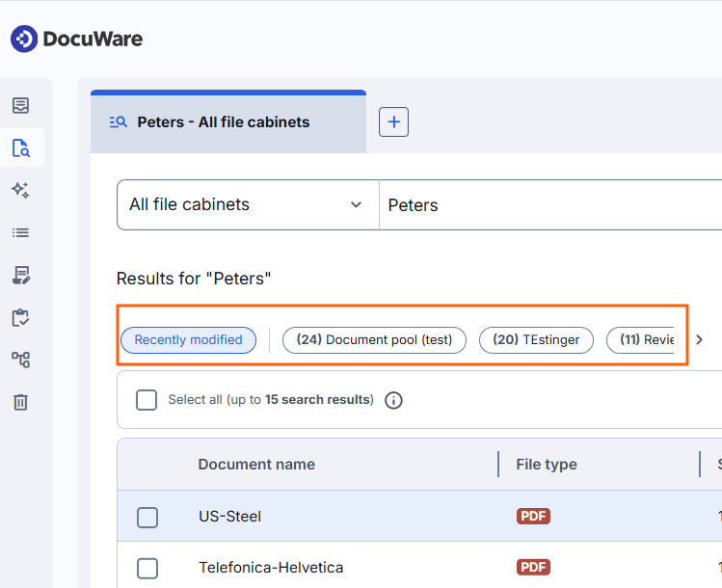This screenshot has height=588, width=722.
Task: Click the PDF badge for Telefonica-Helvetica
Action: (533, 567)
